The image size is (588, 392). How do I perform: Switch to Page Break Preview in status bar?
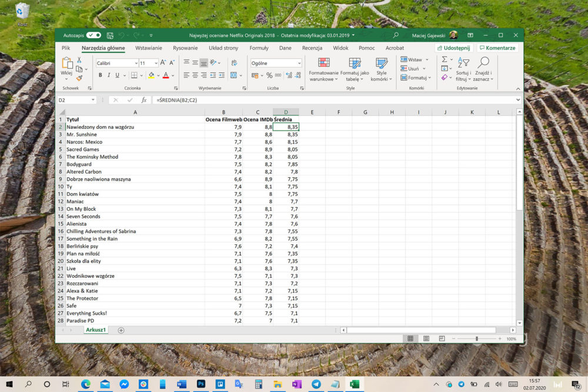(x=442, y=338)
